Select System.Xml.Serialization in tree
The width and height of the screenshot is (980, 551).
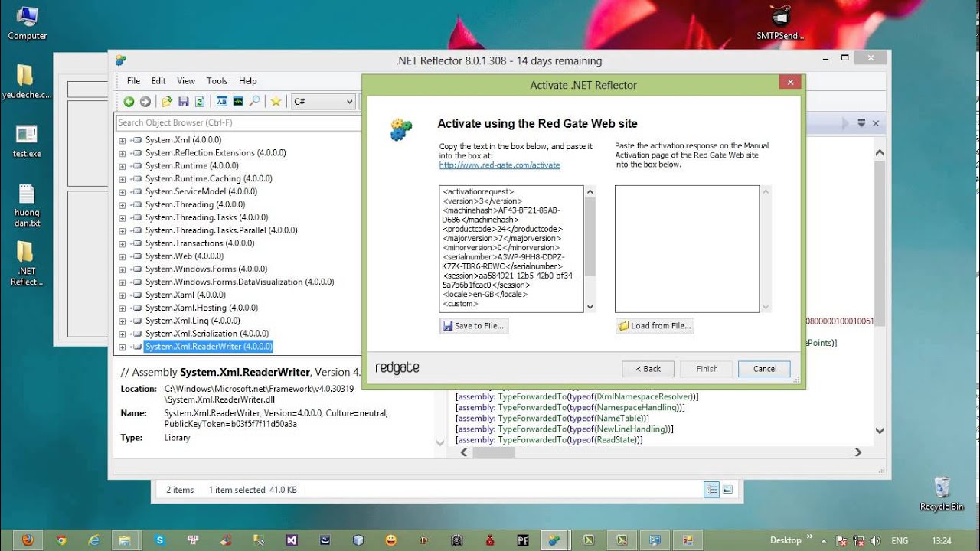pos(207,334)
